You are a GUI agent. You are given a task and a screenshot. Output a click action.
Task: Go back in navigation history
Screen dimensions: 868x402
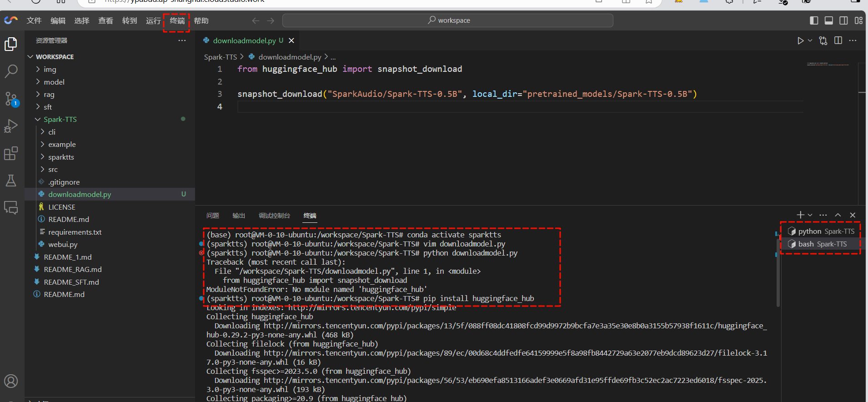(256, 20)
